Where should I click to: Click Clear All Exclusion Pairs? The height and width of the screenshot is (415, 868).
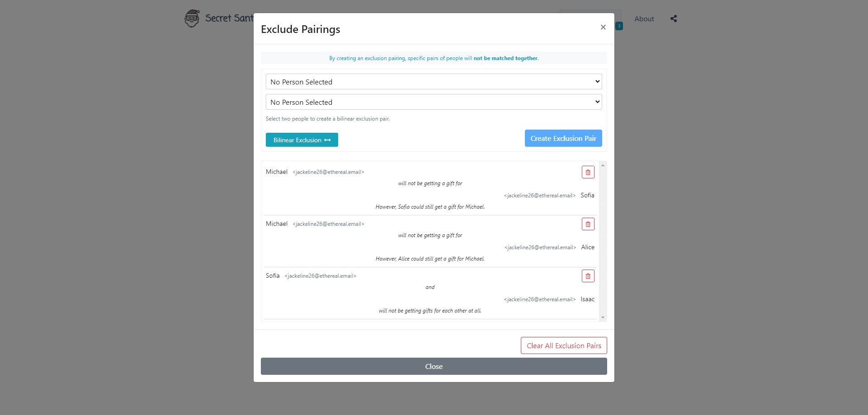563,345
